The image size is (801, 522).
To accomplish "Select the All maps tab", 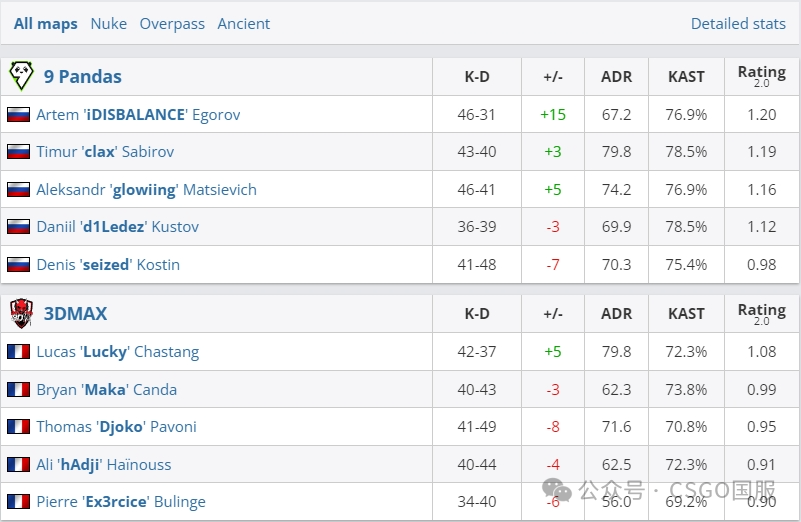I will tap(45, 24).
